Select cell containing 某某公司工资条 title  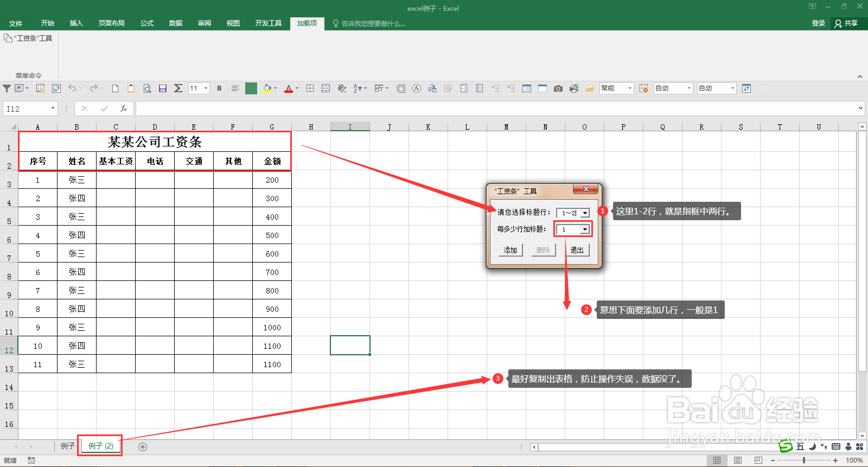(155, 142)
